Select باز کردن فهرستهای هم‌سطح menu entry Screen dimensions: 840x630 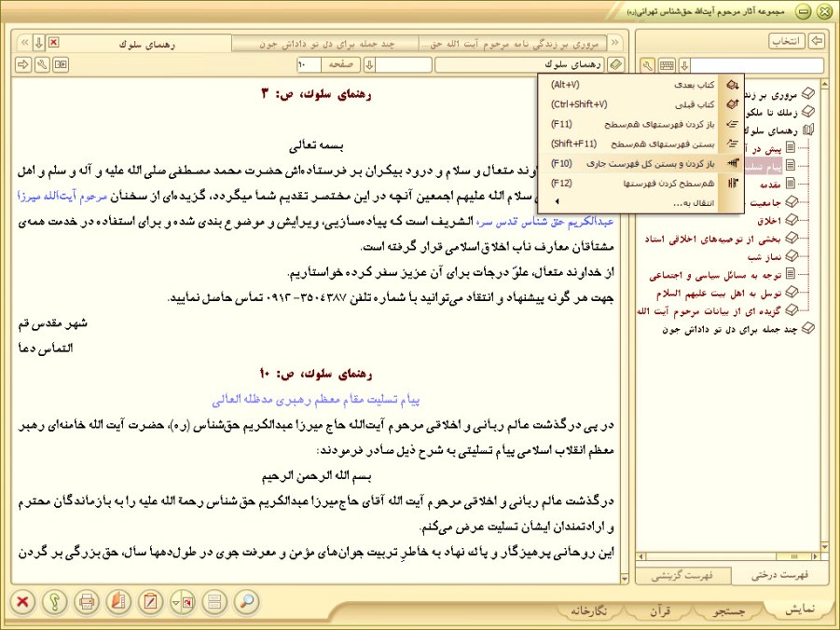point(631,124)
